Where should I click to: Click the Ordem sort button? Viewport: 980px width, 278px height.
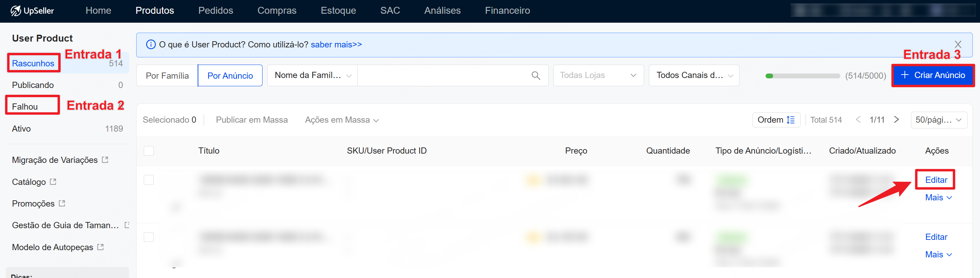point(776,120)
